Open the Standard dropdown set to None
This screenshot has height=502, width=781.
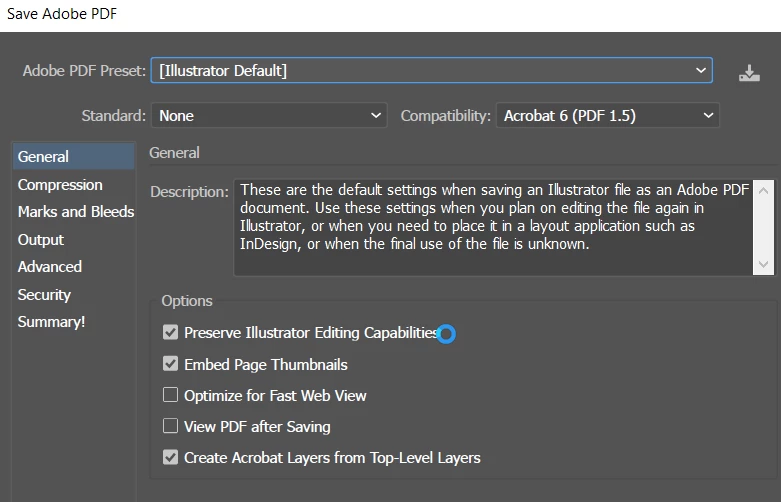[269, 116]
